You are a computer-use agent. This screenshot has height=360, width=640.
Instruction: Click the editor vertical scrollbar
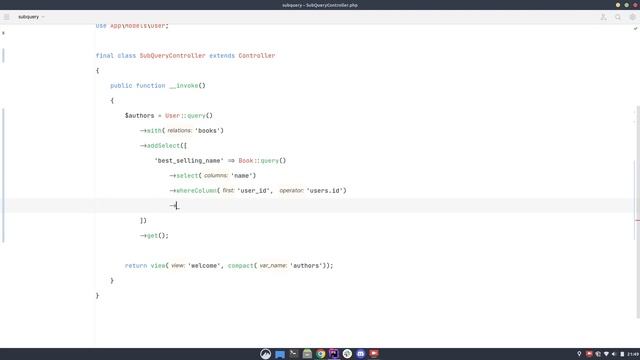point(638,212)
